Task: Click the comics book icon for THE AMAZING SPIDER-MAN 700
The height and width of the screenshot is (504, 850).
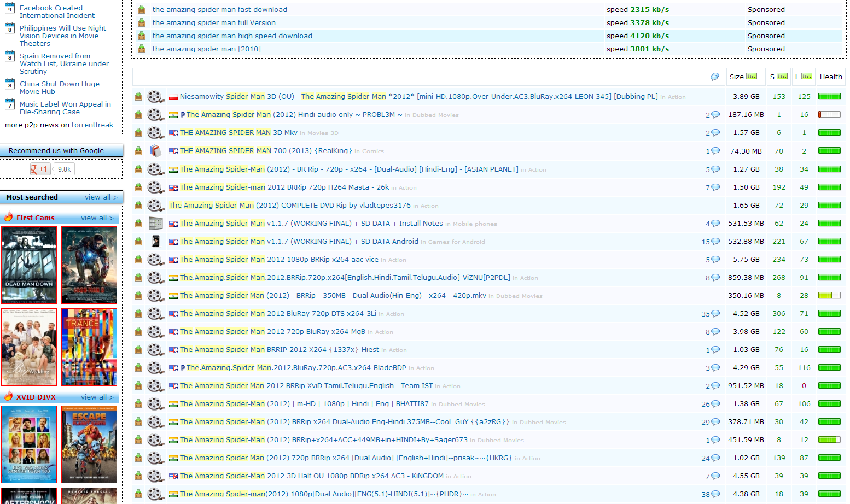Action: pyautogui.click(x=156, y=151)
